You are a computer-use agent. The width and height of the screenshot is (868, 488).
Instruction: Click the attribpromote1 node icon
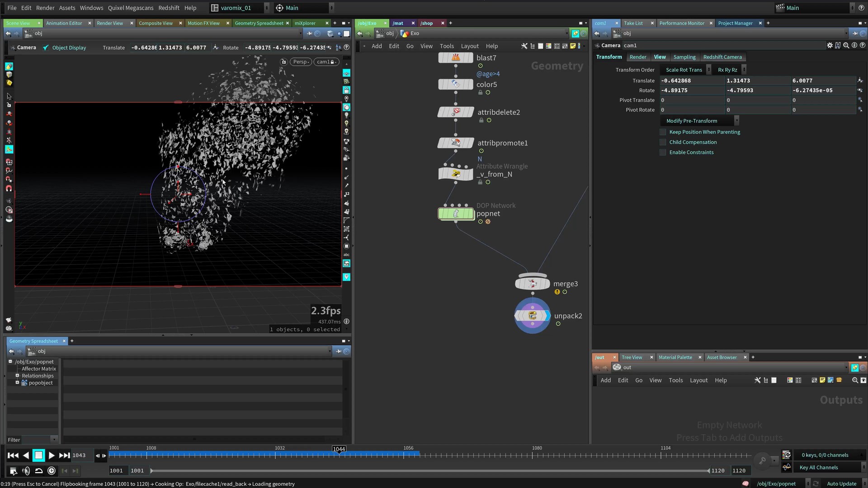[x=456, y=143]
